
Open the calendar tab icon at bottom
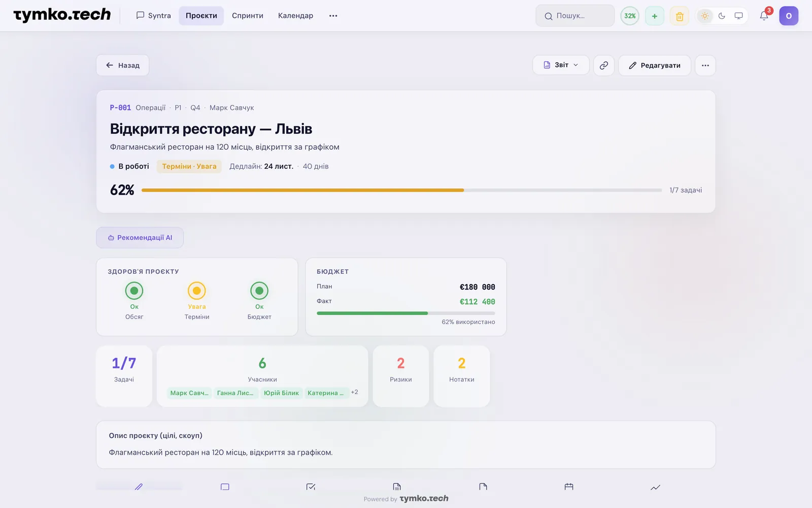click(569, 487)
